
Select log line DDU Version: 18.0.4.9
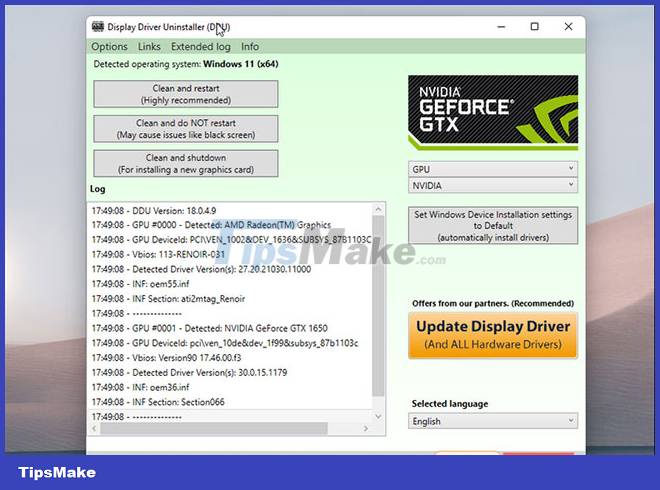tap(154, 210)
